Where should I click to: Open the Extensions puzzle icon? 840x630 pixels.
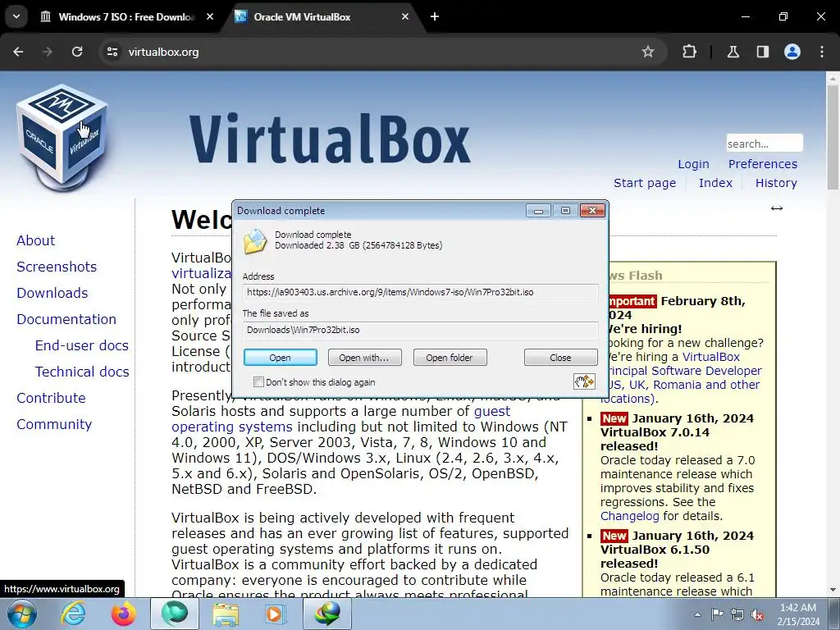(x=689, y=52)
